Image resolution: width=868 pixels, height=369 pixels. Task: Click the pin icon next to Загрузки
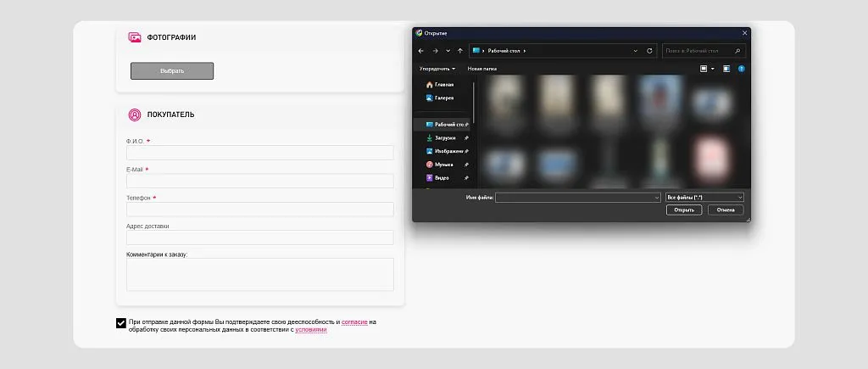click(467, 138)
